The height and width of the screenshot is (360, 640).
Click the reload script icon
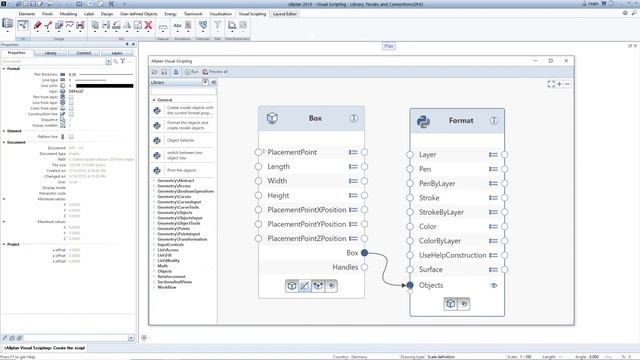pyautogui.click(x=176, y=72)
